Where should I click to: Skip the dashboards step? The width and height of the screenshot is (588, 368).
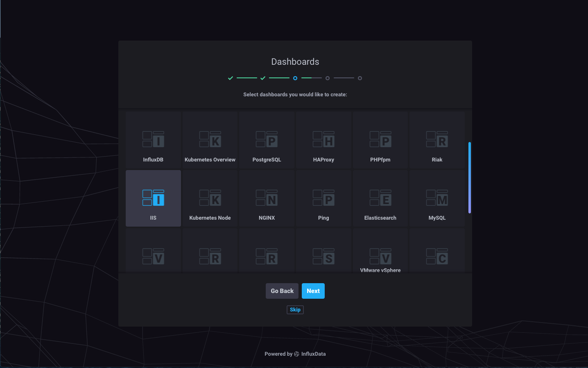pos(295,310)
